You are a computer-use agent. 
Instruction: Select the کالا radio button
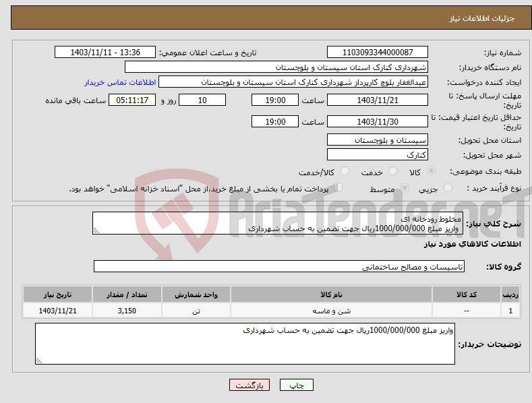point(431,171)
